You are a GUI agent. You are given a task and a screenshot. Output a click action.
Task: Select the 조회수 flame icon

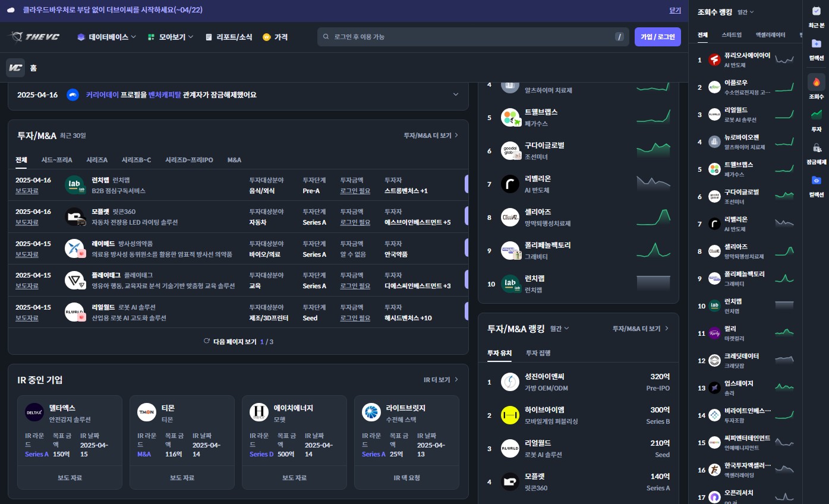(817, 82)
